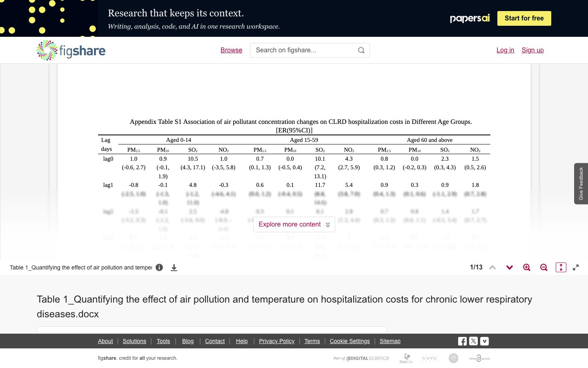Open the Browse menu link
This screenshot has width=588, height=368.
(x=231, y=50)
